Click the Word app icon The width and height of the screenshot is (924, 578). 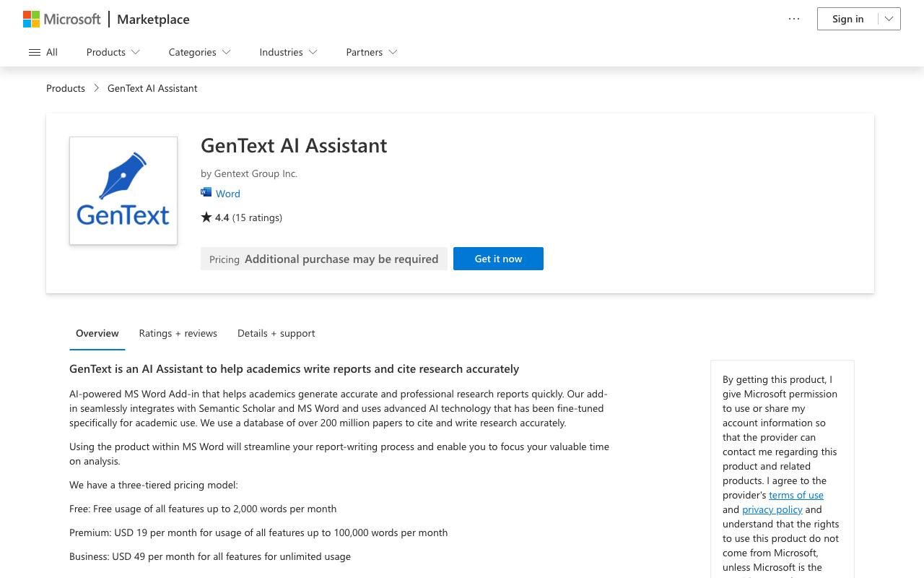pyautogui.click(x=206, y=192)
